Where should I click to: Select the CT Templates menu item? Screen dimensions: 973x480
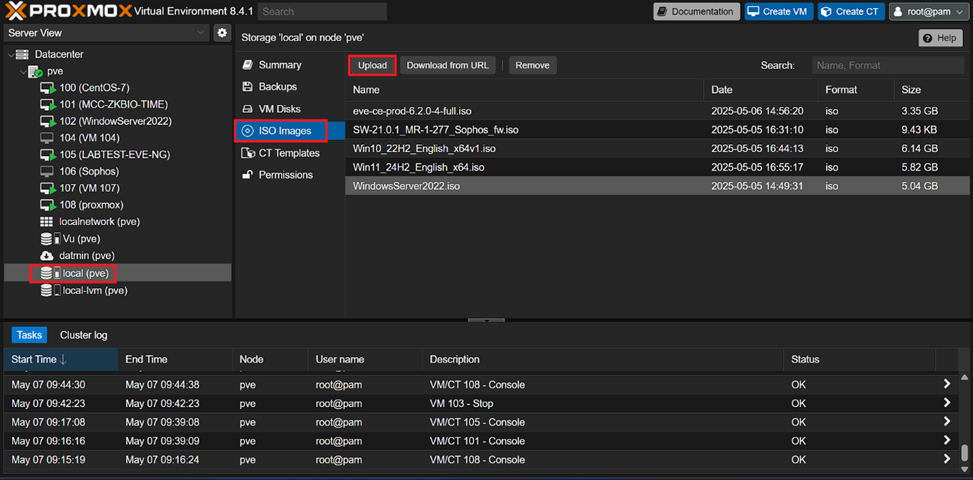pos(288,153)
